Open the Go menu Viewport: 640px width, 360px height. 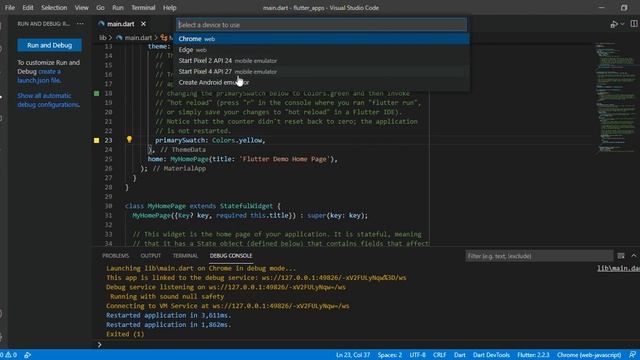pyautogui.click(x=100, y=8)
